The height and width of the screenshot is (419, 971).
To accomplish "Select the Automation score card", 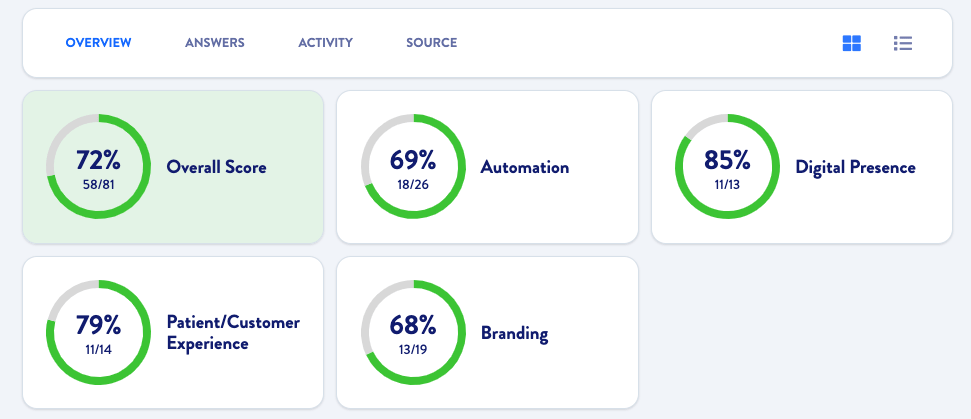I will [x=487, y=167].
